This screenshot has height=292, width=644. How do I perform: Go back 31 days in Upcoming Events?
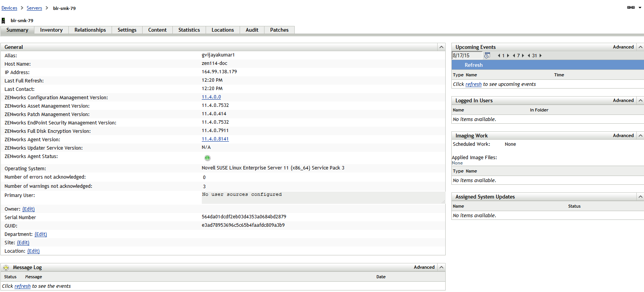[529, 56]
